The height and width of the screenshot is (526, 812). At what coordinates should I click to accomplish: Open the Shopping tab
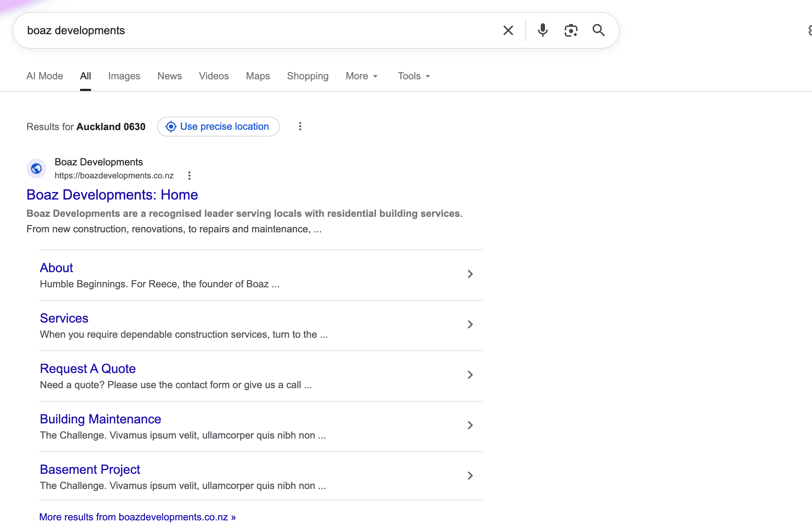point(308,76)
